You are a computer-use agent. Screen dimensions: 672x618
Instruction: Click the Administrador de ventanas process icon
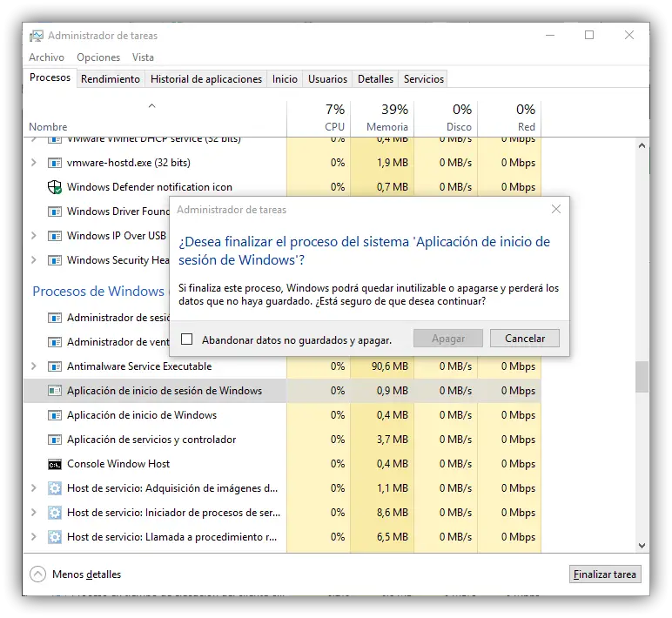pyautogui.click(x=55, y=342)
